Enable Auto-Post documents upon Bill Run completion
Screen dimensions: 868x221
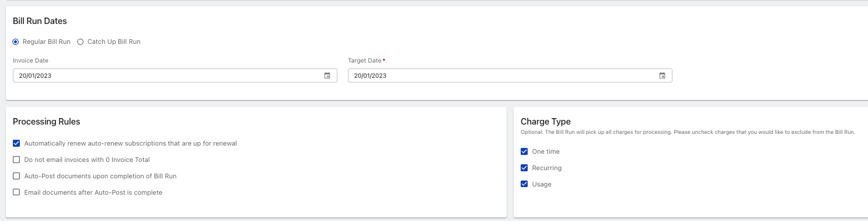click(x=16, y=176)
